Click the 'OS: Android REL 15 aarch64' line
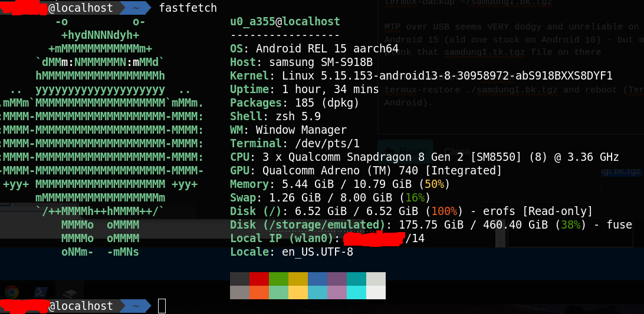The height and width of the screenshot is (314, 644). (x=314, y=49)
